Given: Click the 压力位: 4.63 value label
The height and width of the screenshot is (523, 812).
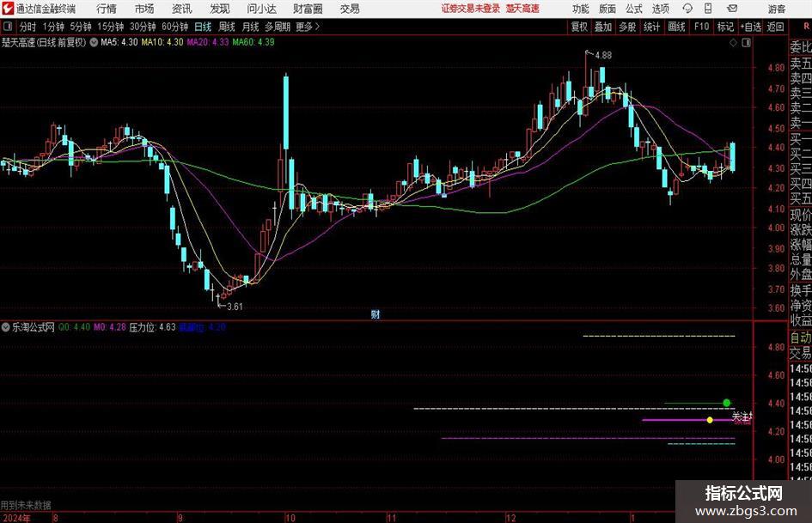Looking at the screenshot, I should pos(152,327).
